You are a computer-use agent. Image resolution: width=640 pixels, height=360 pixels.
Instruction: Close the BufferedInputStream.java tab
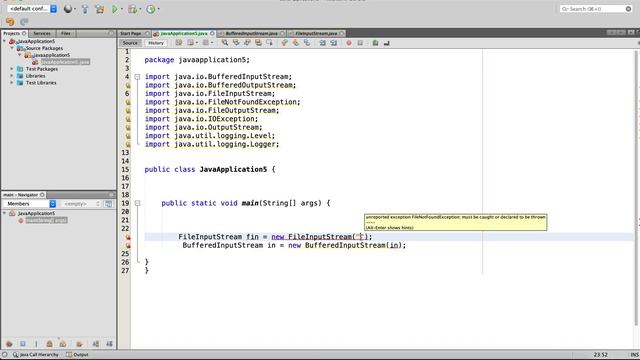tap(282, 33)
